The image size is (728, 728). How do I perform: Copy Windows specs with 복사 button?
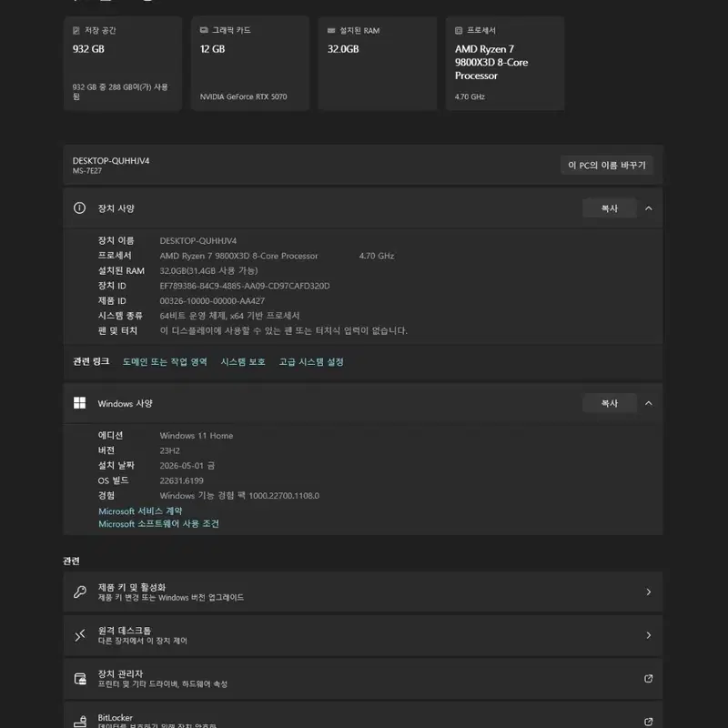[x=610, y=403]
